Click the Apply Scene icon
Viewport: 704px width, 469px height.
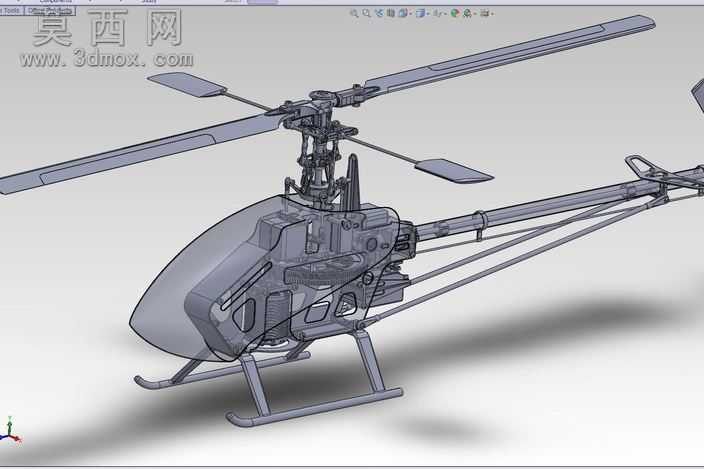click(467, 13)
